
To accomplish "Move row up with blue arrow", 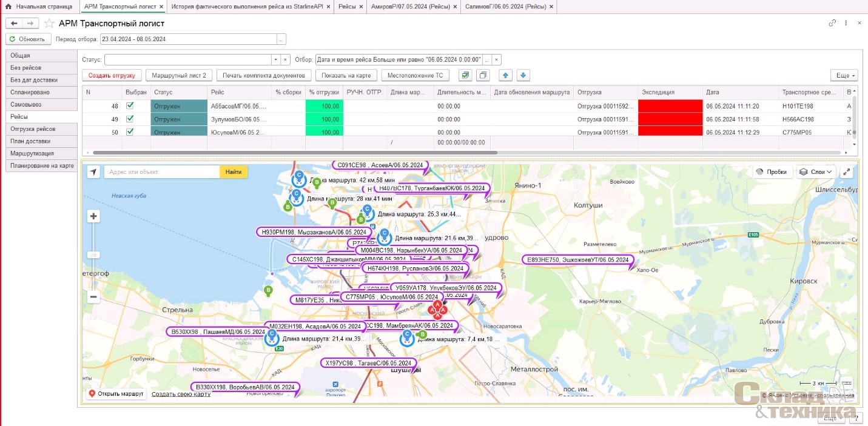I will click(x=505, y=76).
